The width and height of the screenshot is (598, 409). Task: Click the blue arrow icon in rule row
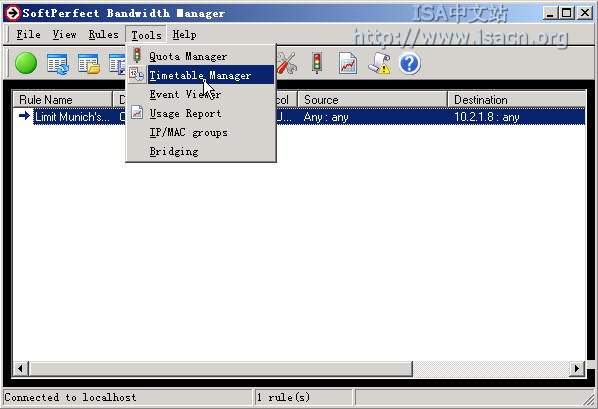pyautogui.click(x=24, y=116)
